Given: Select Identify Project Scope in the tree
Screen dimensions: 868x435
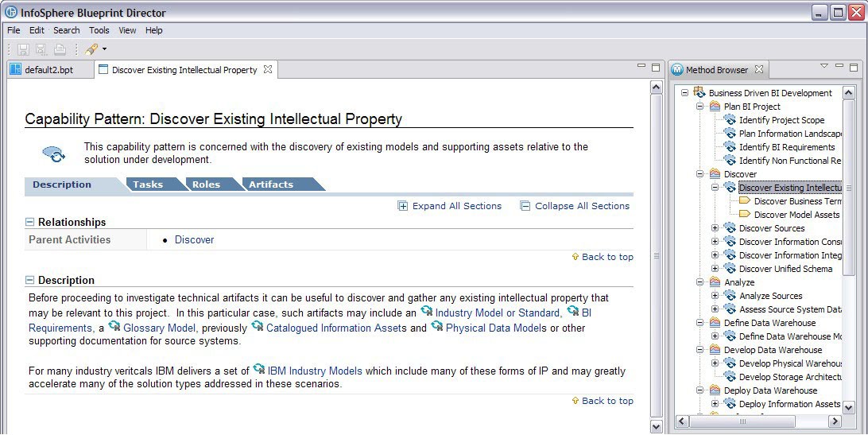Looking at the screenshot, I should [781, 120].
